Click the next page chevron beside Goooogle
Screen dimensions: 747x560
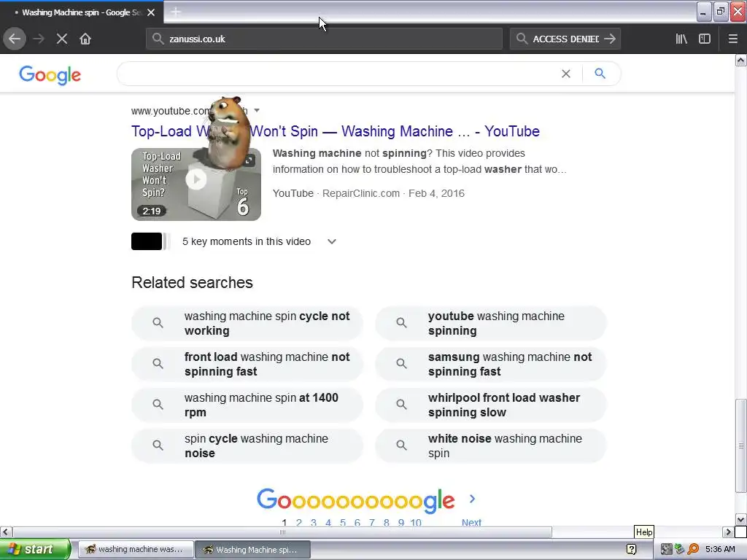pos(472,499)
